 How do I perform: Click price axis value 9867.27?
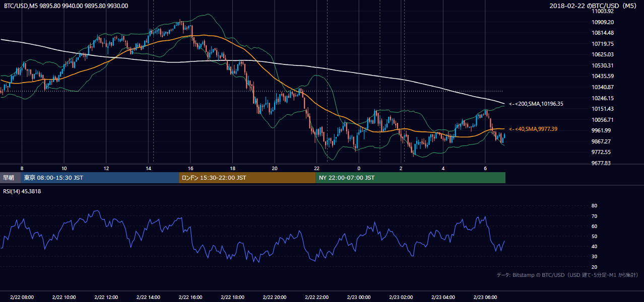(602, 141)
